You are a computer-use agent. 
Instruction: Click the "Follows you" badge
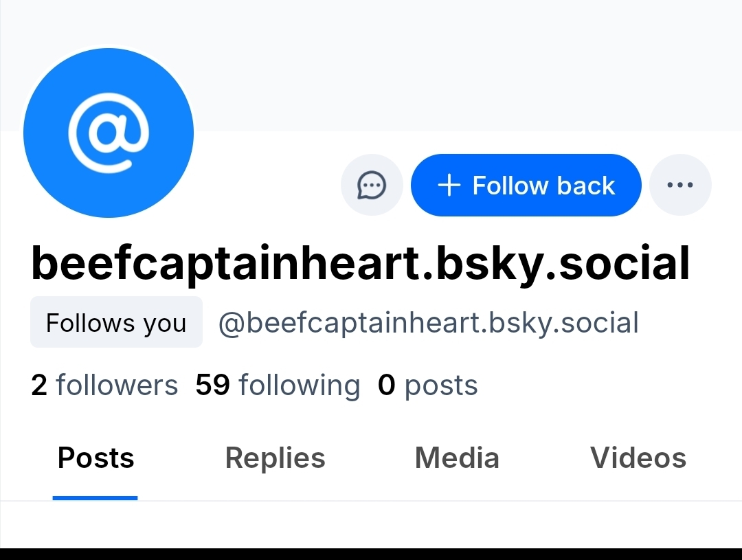tap(116, 322)
